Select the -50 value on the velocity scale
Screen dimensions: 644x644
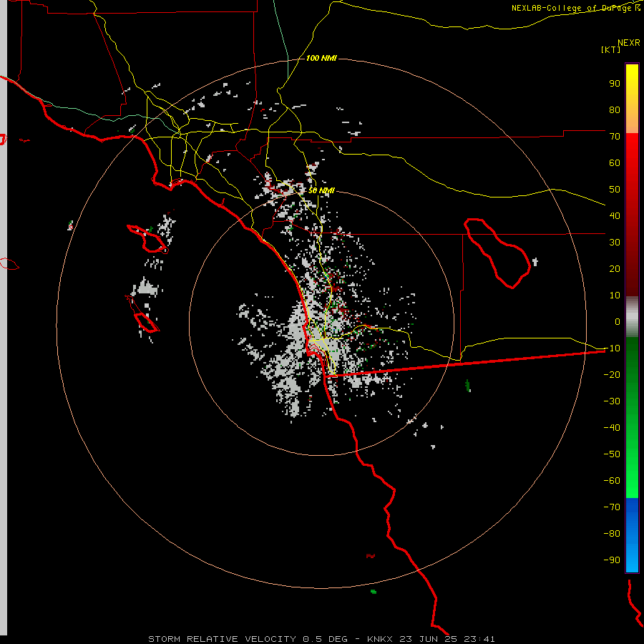click(x=612, y=454)
